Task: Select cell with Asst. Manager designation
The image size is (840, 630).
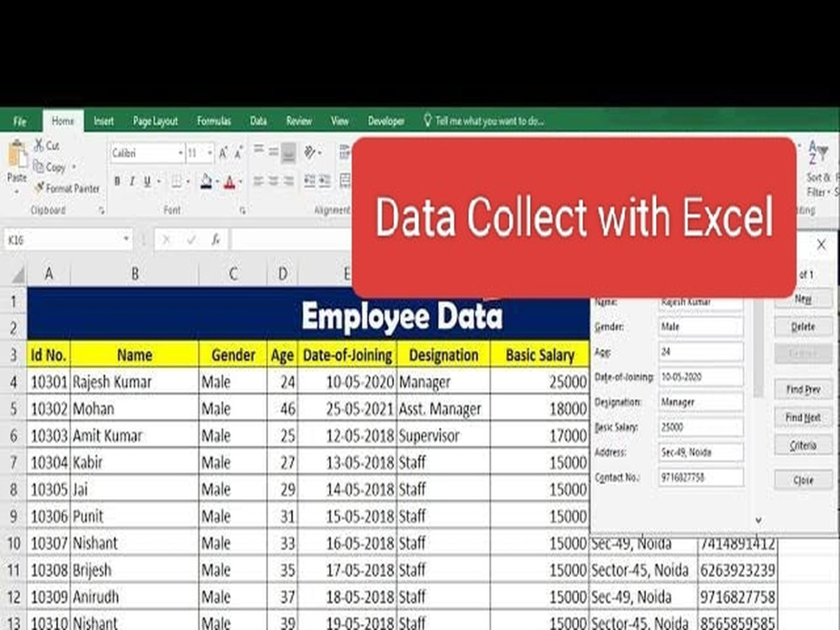Action: [443, 409]
